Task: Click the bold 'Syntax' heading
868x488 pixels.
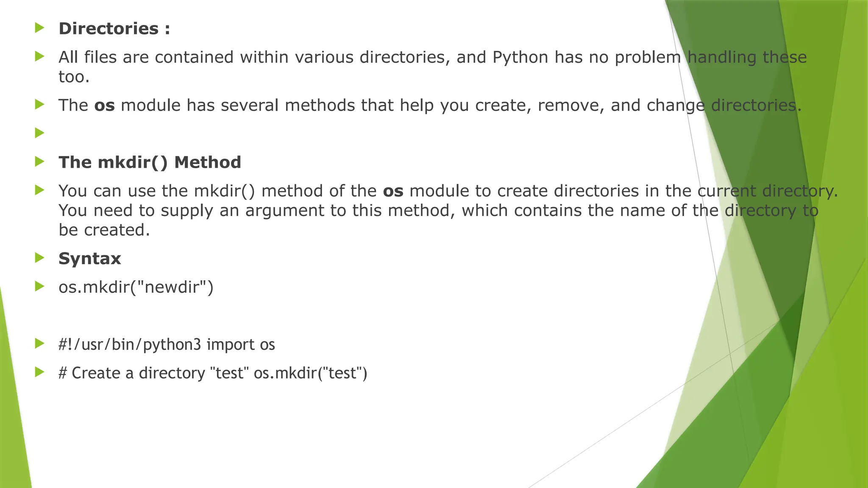Action: click(x=89, y=258)
